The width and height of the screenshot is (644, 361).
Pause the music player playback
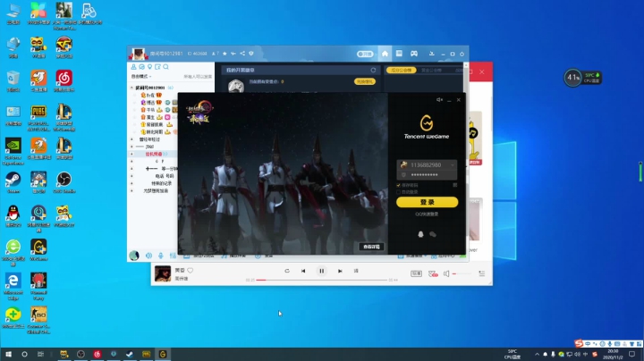pyautogui.click(x=322, y=271)
